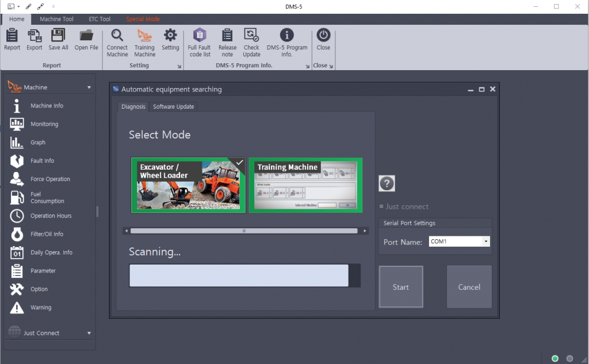589x364 pixels.
Task: Open the Machine Tool ribbon tab
Action: click(56, 19)
